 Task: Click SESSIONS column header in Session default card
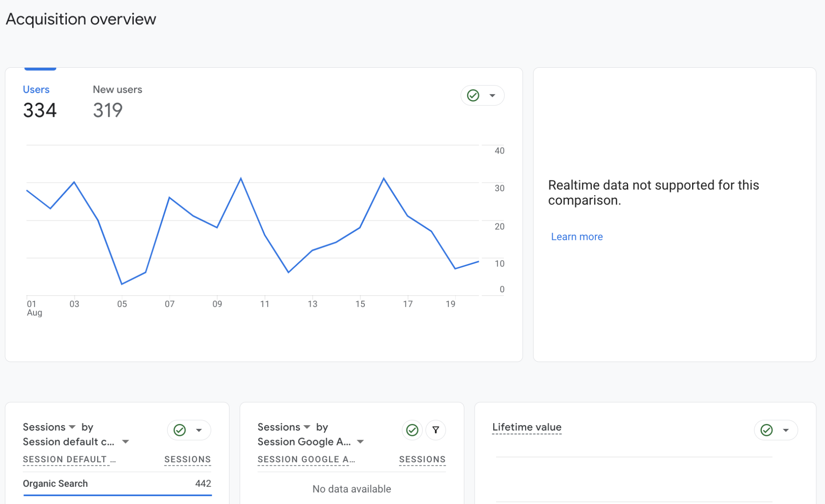188,459
